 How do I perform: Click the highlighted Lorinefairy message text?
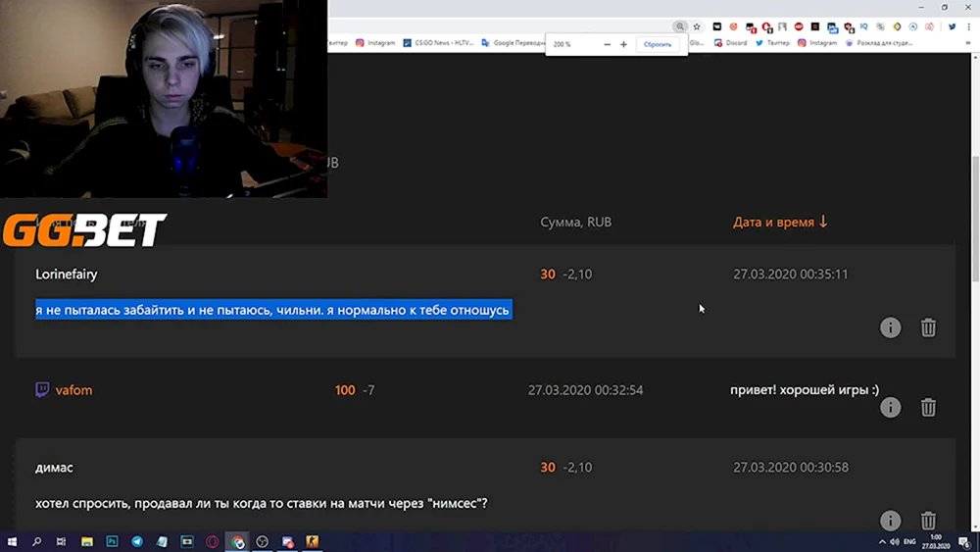click(x=273, y=310)
